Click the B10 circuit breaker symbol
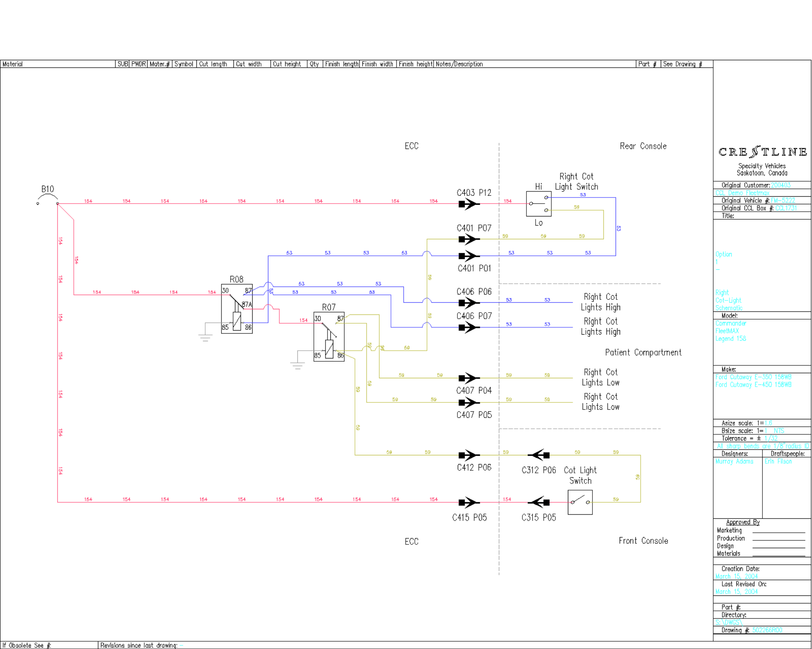The image size is (812, 649). click(47, 200)
